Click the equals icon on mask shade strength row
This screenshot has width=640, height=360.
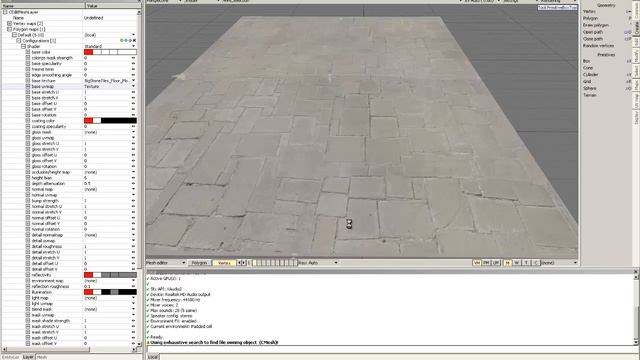pyautogui.click(x=133, y=321)
